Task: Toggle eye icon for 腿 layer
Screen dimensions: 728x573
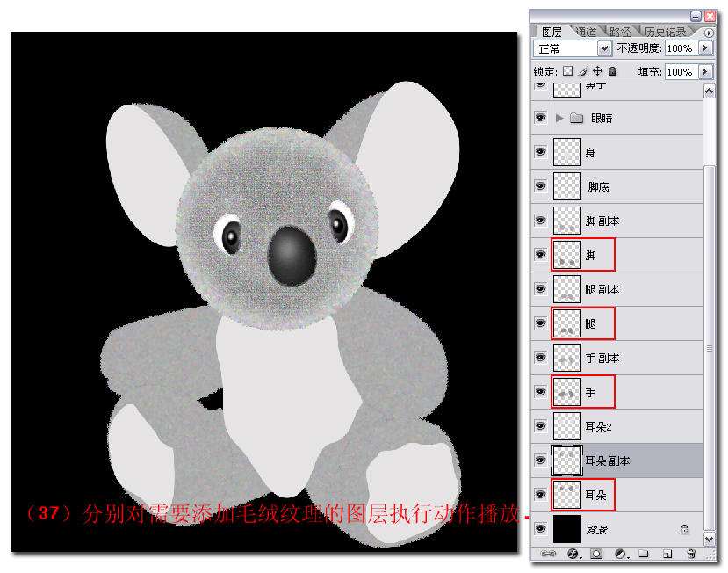Action: click(540, 323)
